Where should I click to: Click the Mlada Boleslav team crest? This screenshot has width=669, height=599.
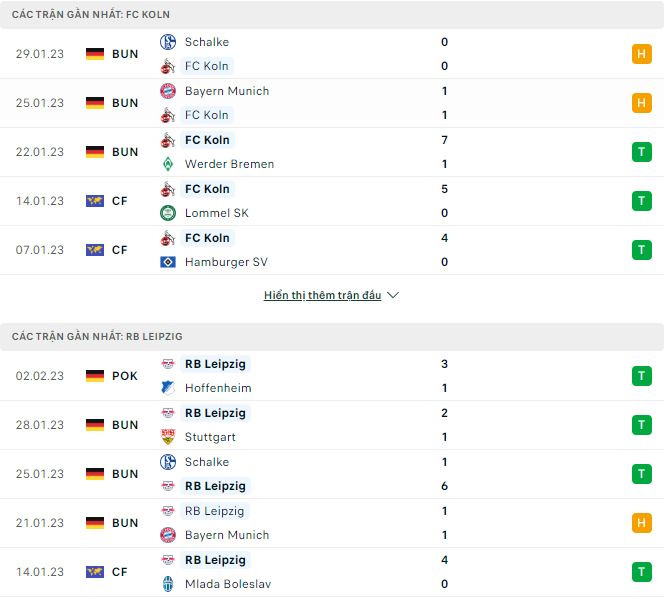[x=168, y=584]
